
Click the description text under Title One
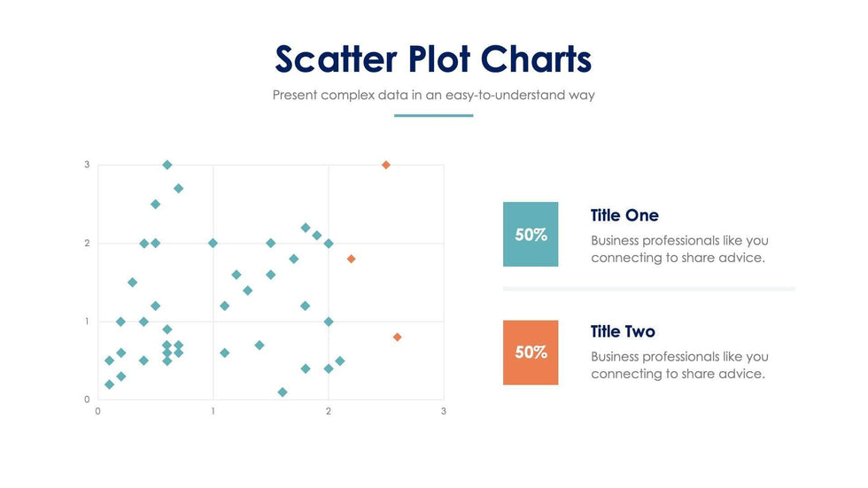679,249
